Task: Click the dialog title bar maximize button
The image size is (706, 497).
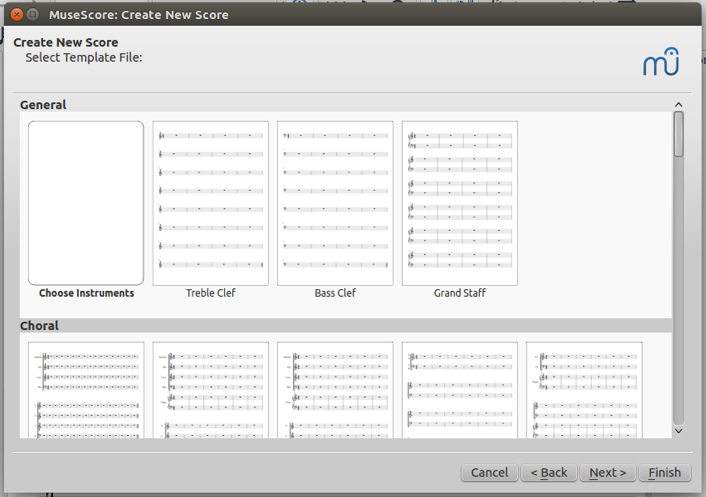Action: click(33, 15)
